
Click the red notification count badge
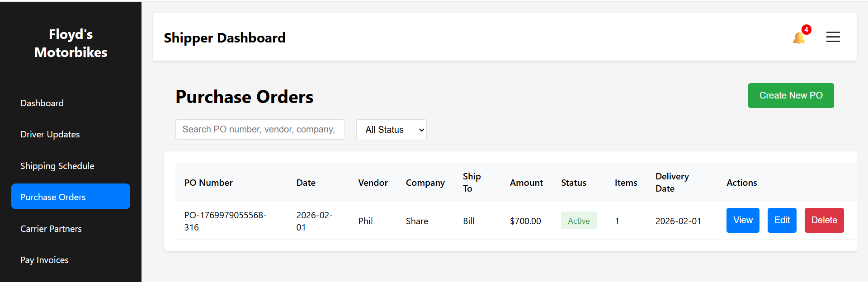(806, 30)
